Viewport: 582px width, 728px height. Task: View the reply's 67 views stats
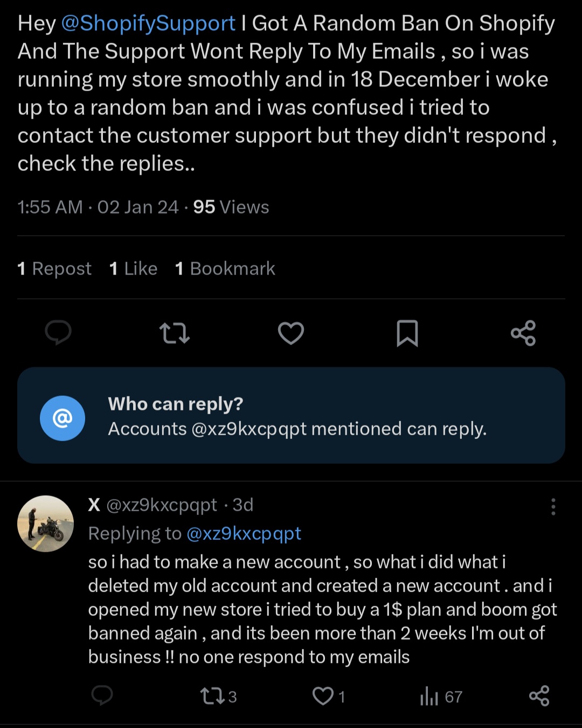click(x=441, y=696)
